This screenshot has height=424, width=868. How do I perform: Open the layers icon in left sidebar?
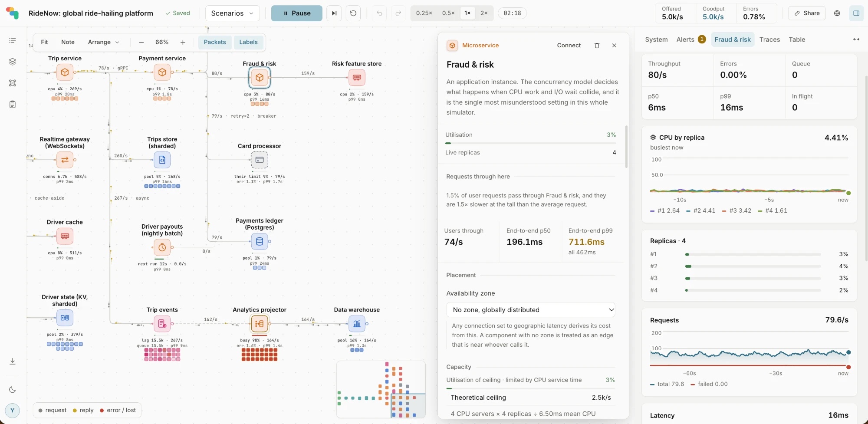point(13,62)
